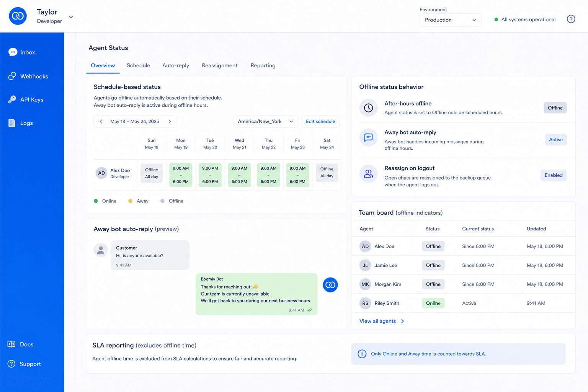
Task: Open the help icon in the top bar
Action: pos(571,19)
